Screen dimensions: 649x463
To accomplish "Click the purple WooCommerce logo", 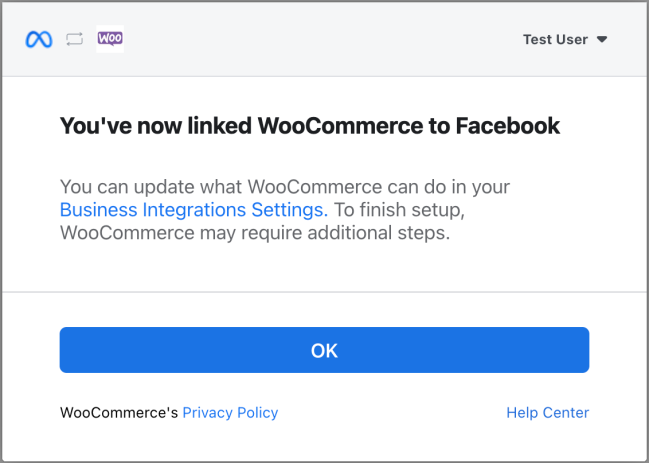I will 110,39.
